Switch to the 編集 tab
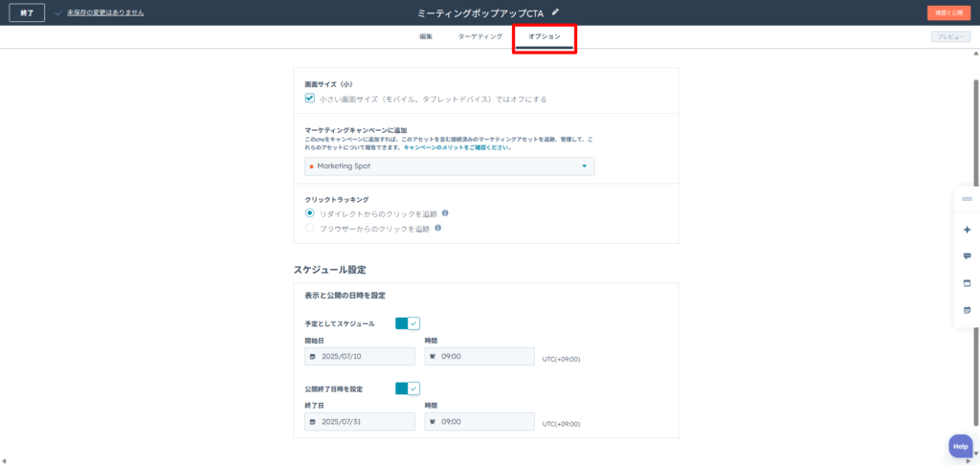 (426, 37)
